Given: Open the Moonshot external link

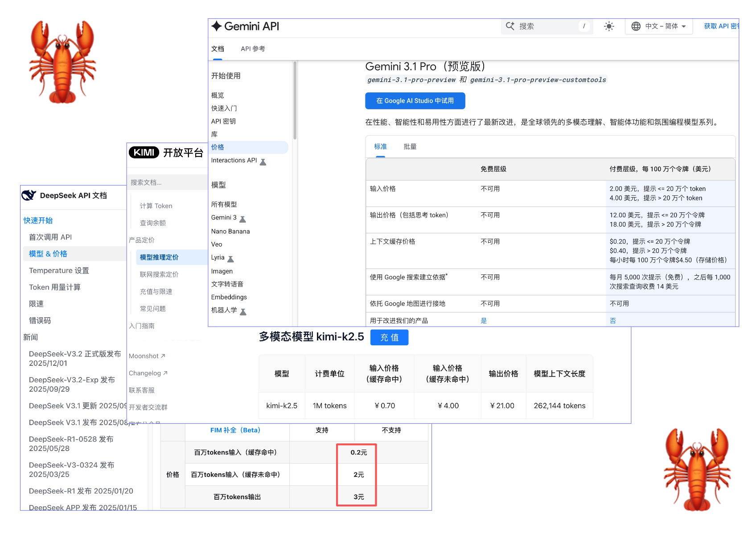Looking at the screenshot, I should [x=147, y=356].
